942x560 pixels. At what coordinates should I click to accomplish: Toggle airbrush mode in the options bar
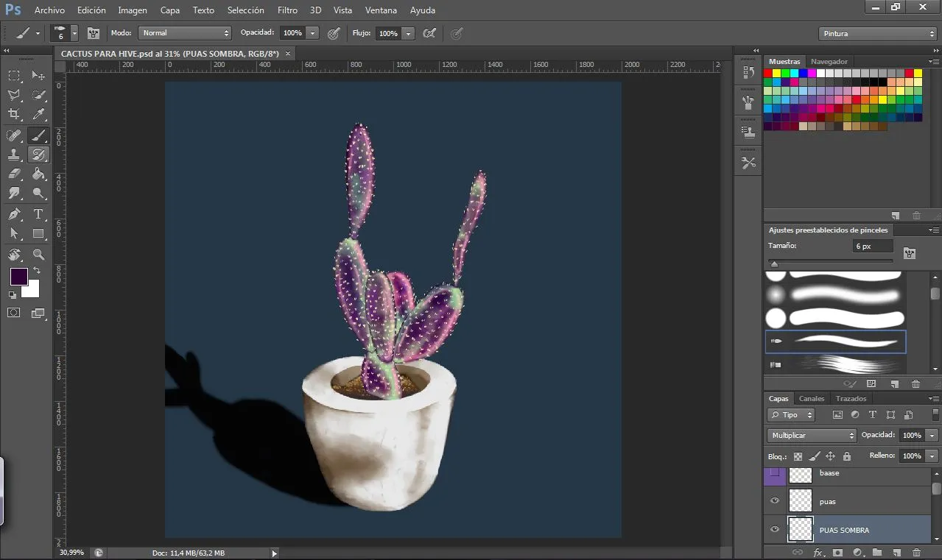[x=429, y=33]
